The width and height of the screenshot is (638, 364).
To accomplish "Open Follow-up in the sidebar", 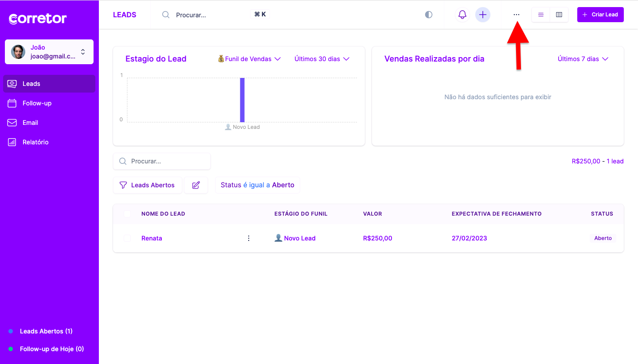I will click(x=37, y=103).
